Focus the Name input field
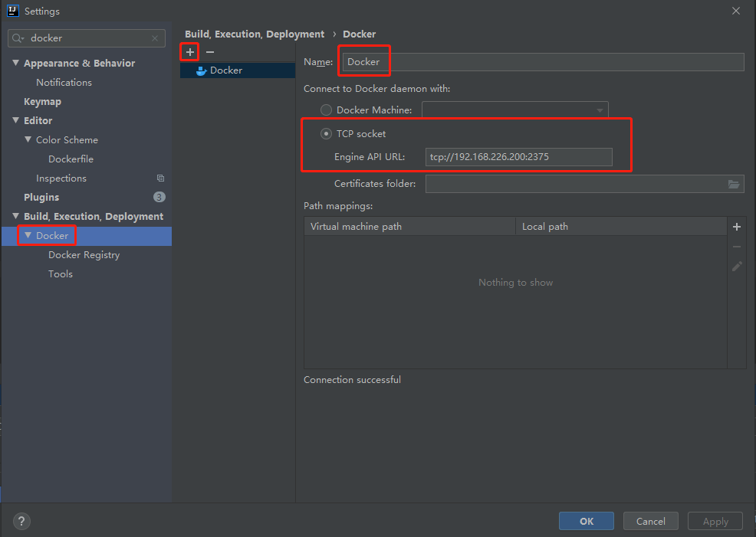The height and width of the screenshot is (537, 756). pyautogui.click(x=543, y=61)
